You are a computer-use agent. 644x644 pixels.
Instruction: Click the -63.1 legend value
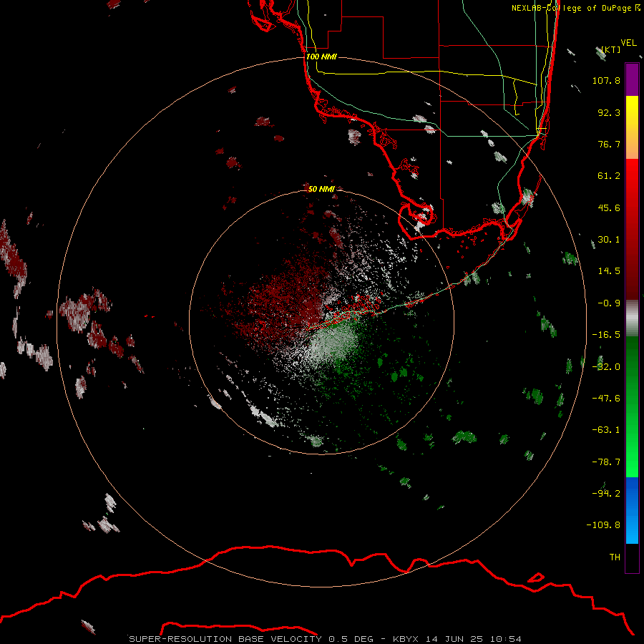[606, 430]
